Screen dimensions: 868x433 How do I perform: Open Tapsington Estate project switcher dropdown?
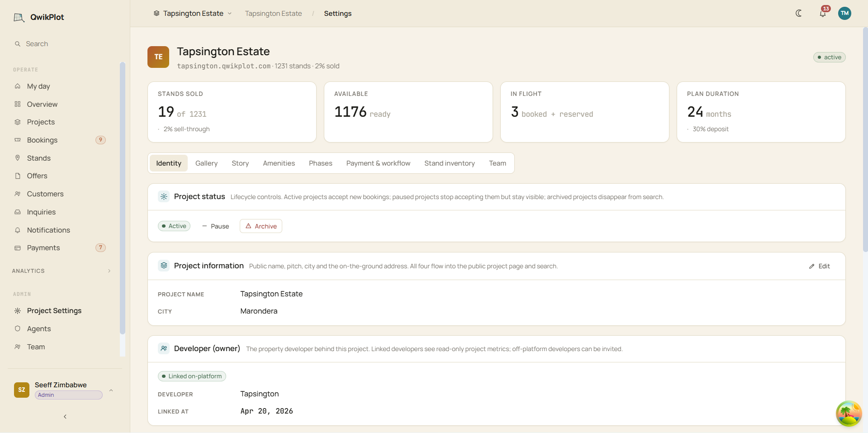193,14
